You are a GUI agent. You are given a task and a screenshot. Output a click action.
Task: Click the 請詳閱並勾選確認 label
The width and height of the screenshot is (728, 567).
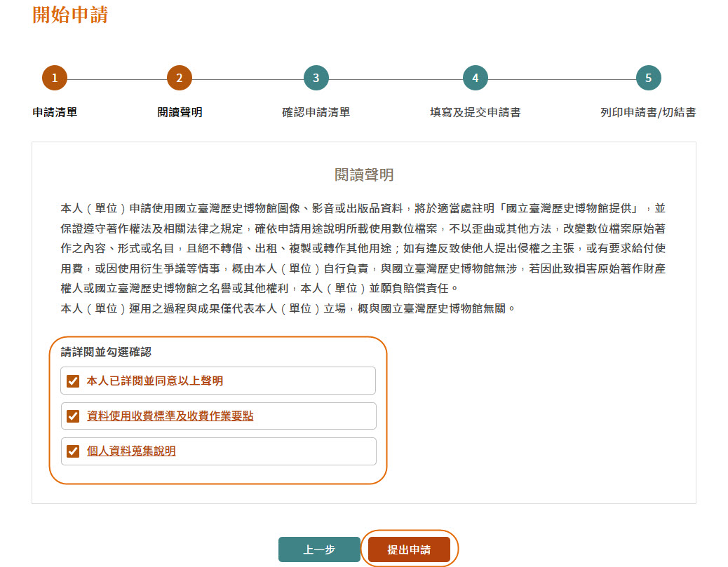pyautogui.click(x=106, y=352)
